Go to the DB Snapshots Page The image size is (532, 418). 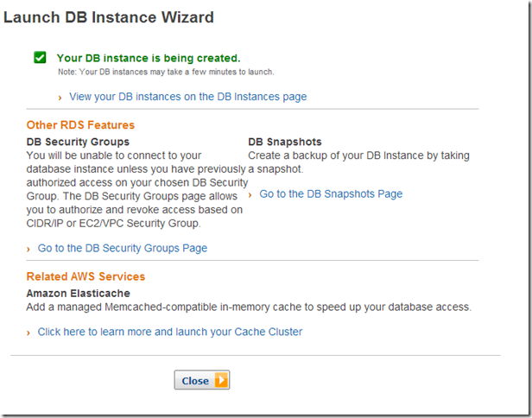(x=331, y=193)
